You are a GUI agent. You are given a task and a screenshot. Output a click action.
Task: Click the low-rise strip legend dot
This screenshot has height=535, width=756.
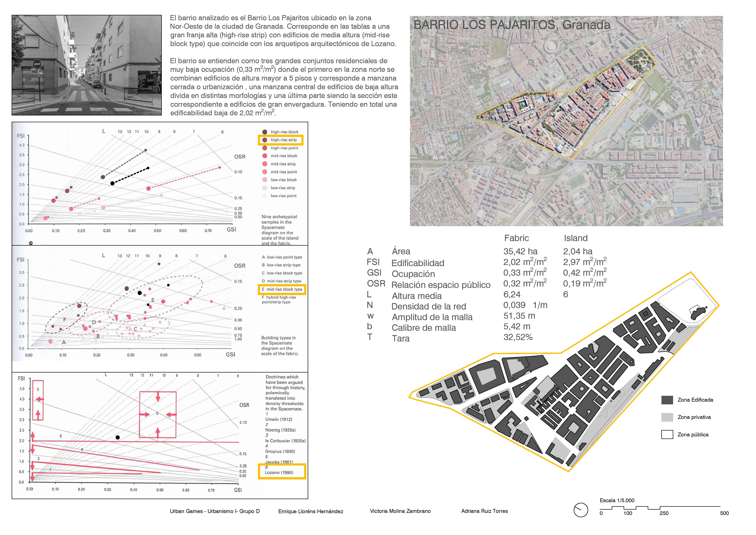click(x=265, y=188)
